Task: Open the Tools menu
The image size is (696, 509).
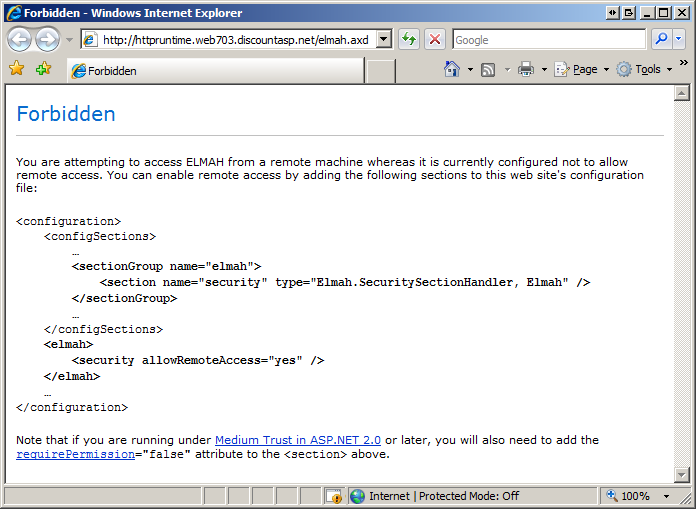Action: tap(644, 69)
